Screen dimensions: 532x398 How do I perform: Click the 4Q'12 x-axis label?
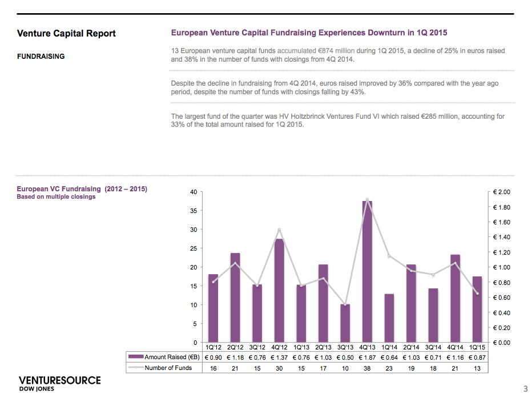click(x=279, y=347)
